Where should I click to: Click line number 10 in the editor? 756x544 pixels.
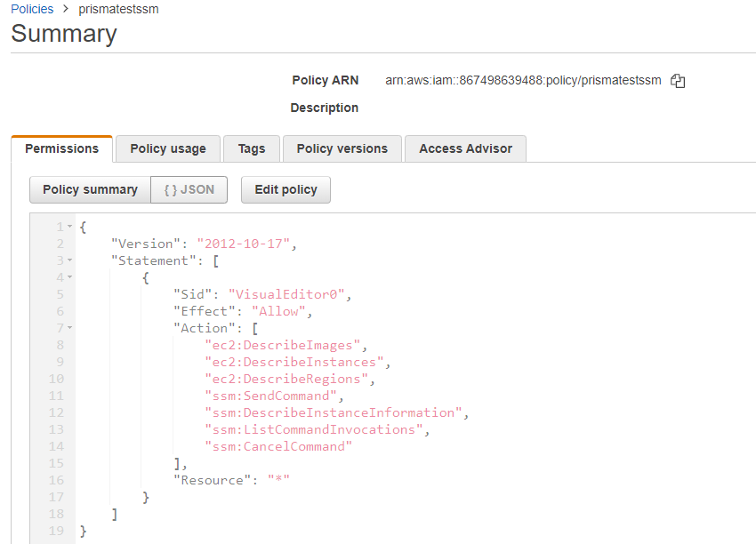pos(56,378)
